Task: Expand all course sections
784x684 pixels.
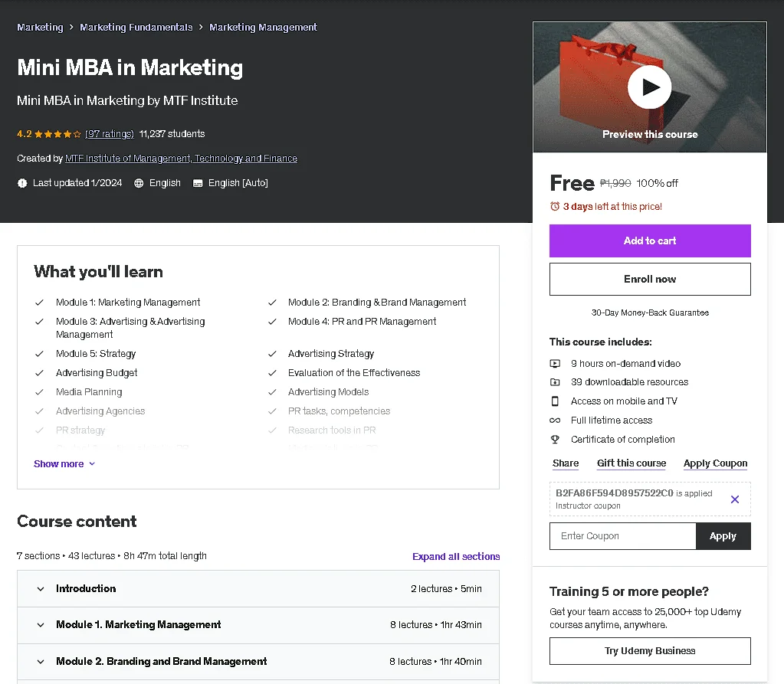Action: point(456,556)
